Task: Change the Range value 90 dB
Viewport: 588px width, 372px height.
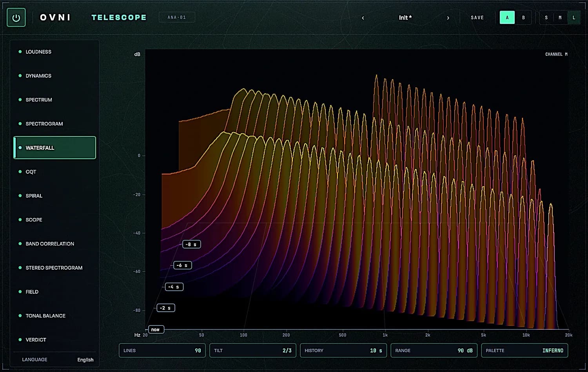Action: pos(434,350)
